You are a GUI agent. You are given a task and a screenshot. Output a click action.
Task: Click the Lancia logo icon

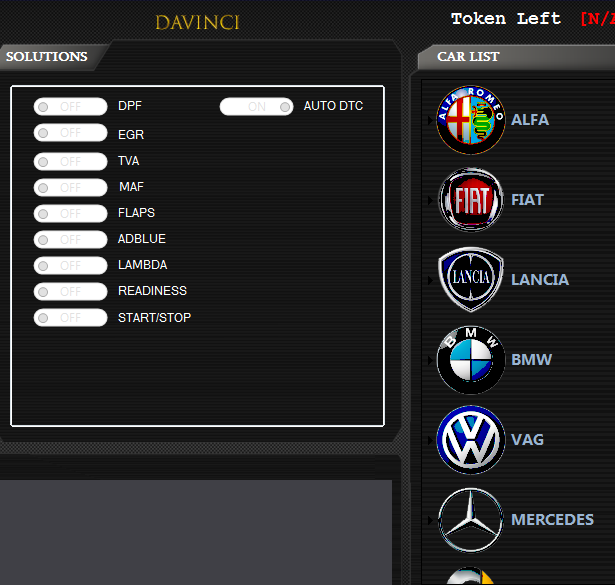point(471,280)
